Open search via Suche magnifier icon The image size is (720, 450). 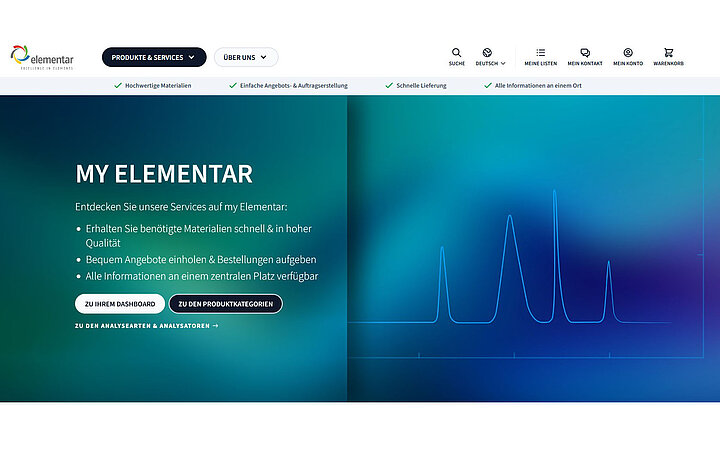pyautogui.click(x=456, y=52)
